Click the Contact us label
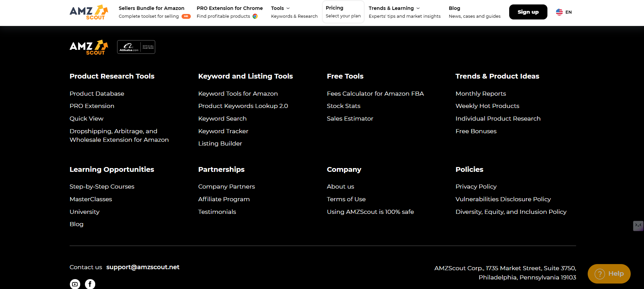 86,267
